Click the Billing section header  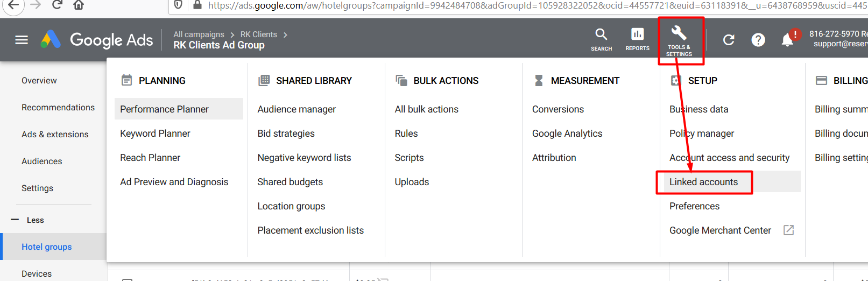842,81
